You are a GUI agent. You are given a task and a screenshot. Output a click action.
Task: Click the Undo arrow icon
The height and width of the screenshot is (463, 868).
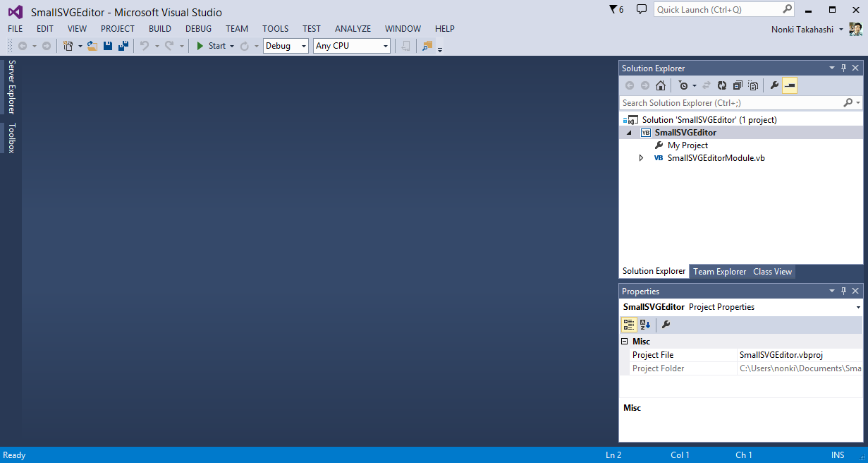click(144, 46)
